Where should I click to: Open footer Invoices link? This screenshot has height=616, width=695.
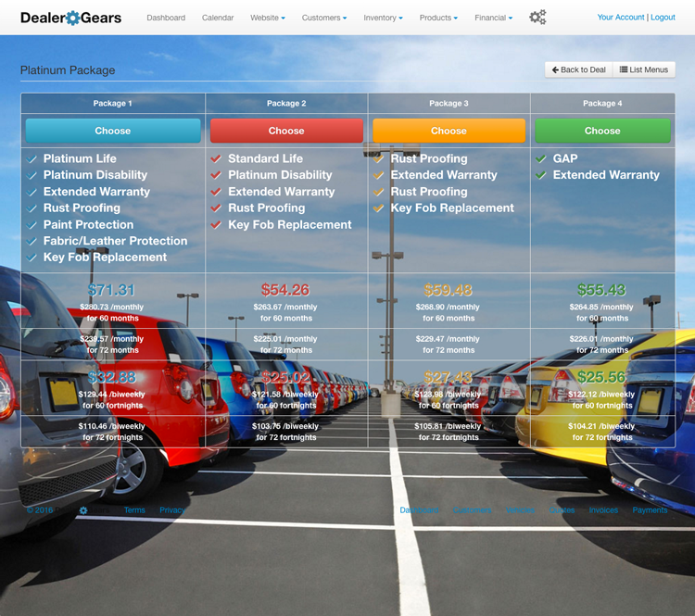click(603, 510)
